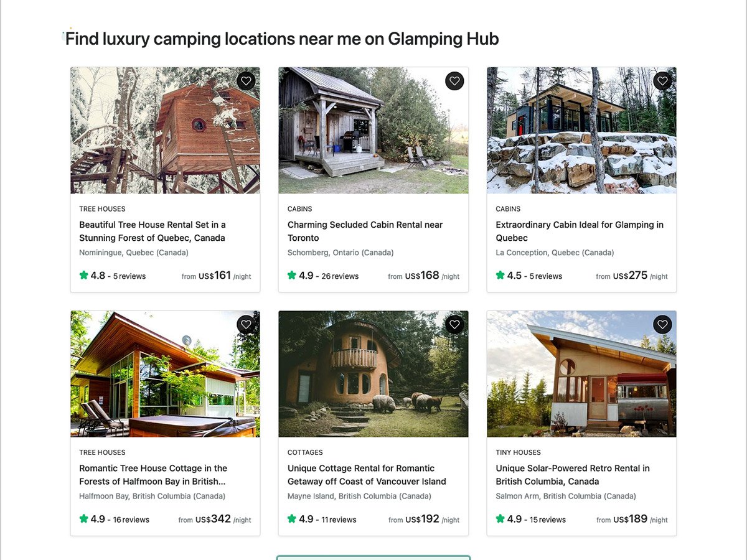Image resolution: width=747 pixels, height=560 pixels.
Task: Open the rustic wooden cabin photo near Toronto
Action: [x=374, y=130]
